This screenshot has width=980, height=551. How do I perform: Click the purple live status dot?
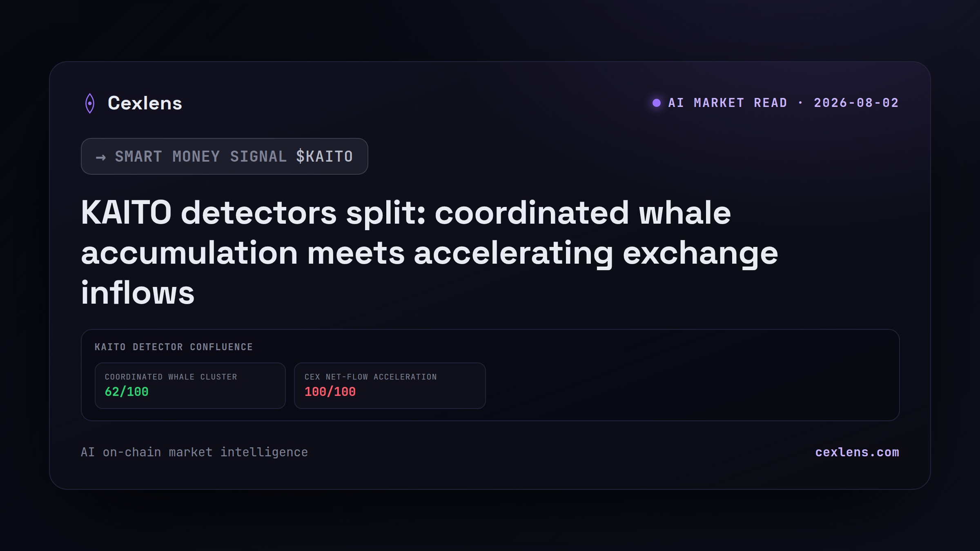pyautogui.click(x=657, y=103)
